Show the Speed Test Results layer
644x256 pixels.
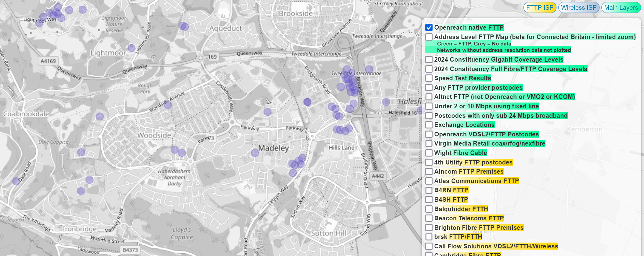pyautogui.click(x=429, y=78)
